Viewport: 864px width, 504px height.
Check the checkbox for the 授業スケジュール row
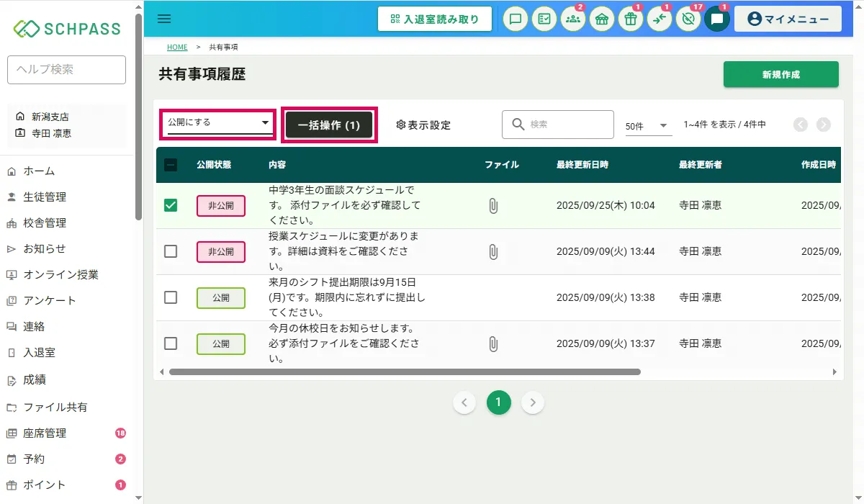pyautogui.click(x=171, y=251)
